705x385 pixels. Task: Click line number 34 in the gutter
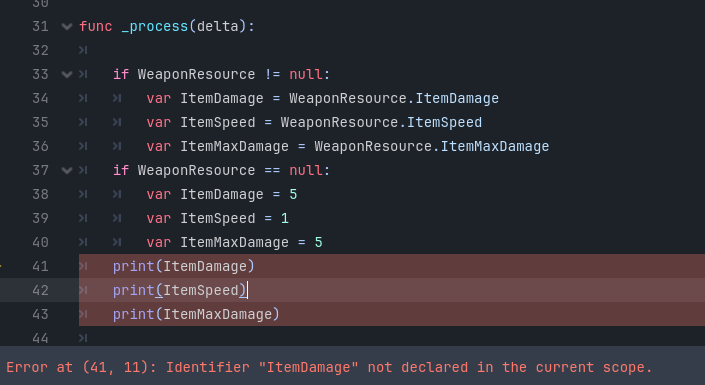(40, 98)
